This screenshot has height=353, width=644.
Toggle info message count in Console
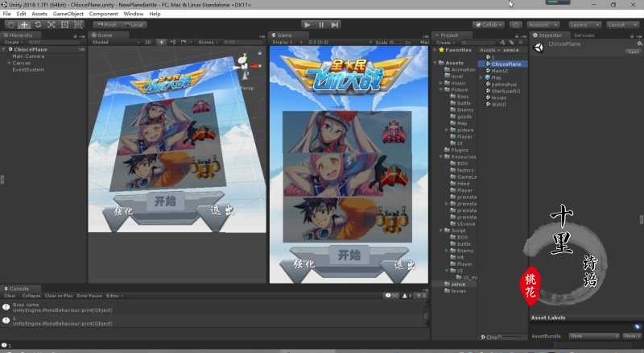click(x=391, y=296)
